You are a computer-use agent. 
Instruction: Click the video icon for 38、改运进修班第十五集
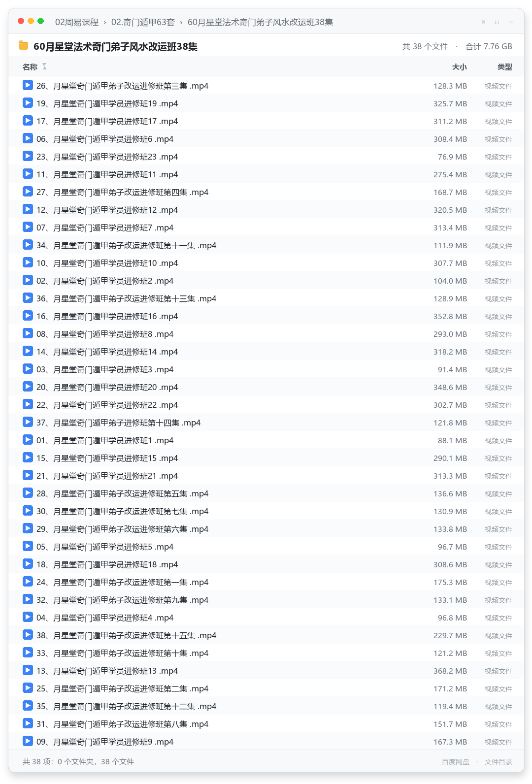(28, 635)
